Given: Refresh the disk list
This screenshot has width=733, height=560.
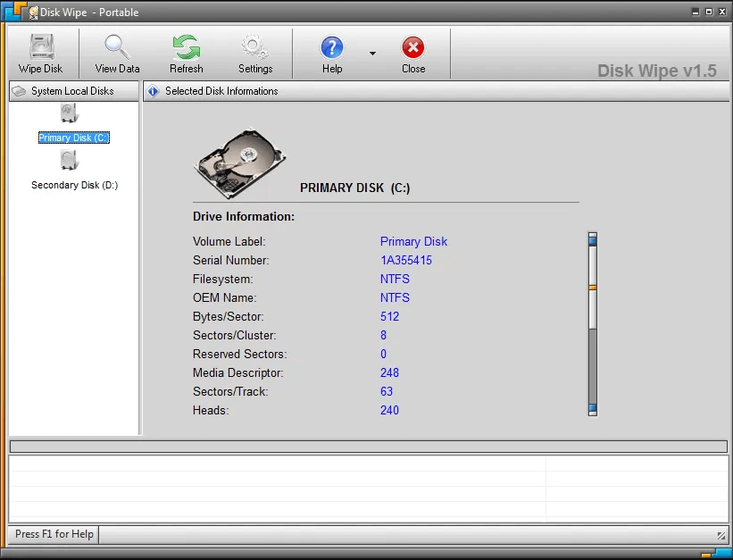Looking at the screenshot, I should click(186, 46).
